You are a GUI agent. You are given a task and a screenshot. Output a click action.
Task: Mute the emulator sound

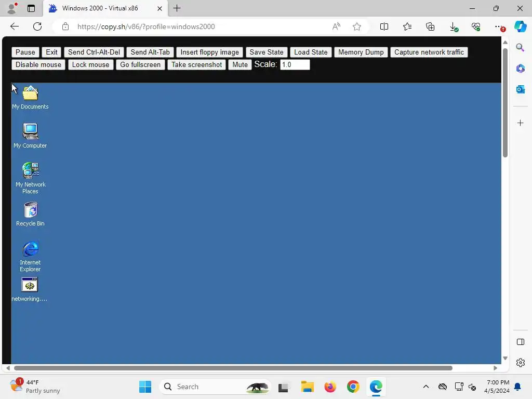click(x=240, y=65)
